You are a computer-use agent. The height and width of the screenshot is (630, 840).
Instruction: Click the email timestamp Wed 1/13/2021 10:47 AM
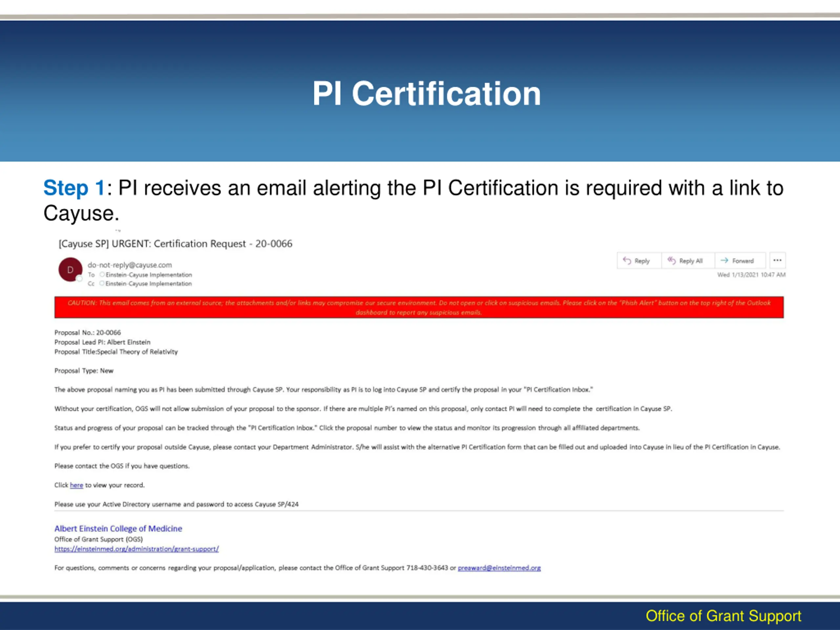pyautogui.click(x=751, y=275)
